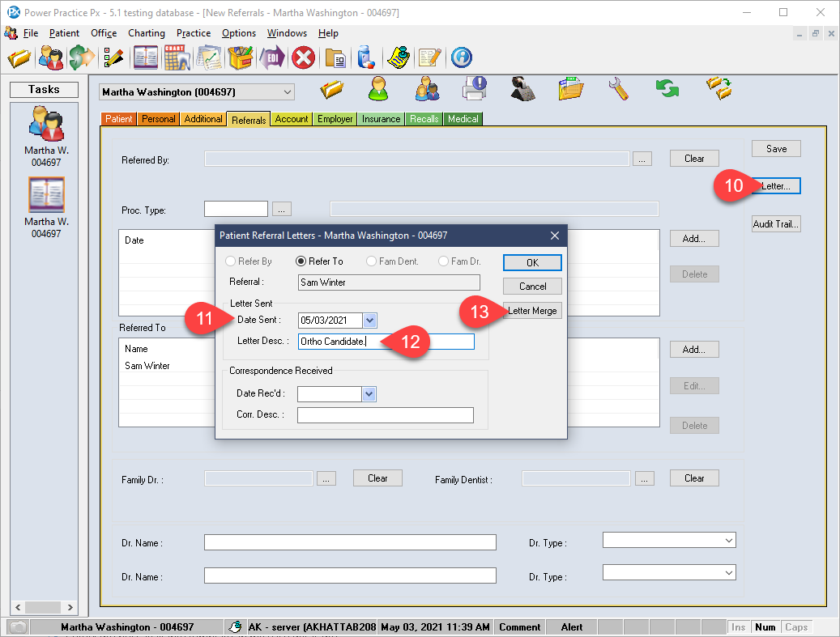This screenshot has height=637, width=840.
Task: Click the Proc. Type browse ellipsis button
Action: [x=282, y=210]
